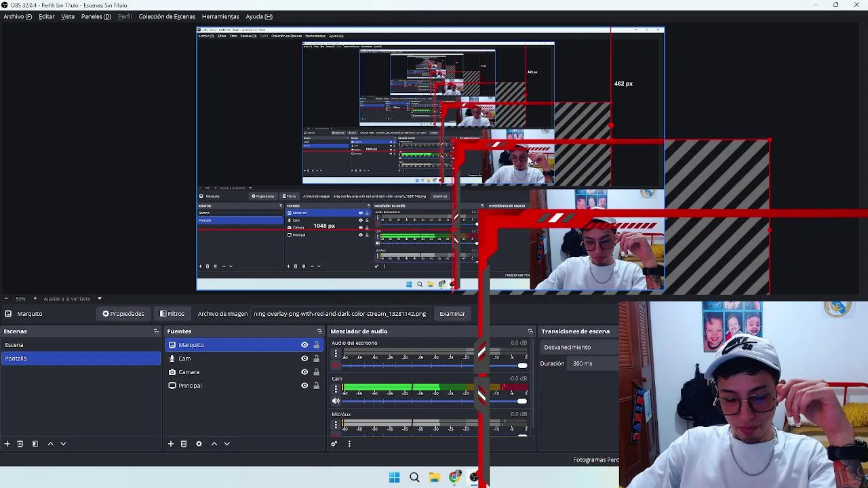Mute the Cam audio speaker icon
This screenshot has height=488, width=868.
(336, 401)
